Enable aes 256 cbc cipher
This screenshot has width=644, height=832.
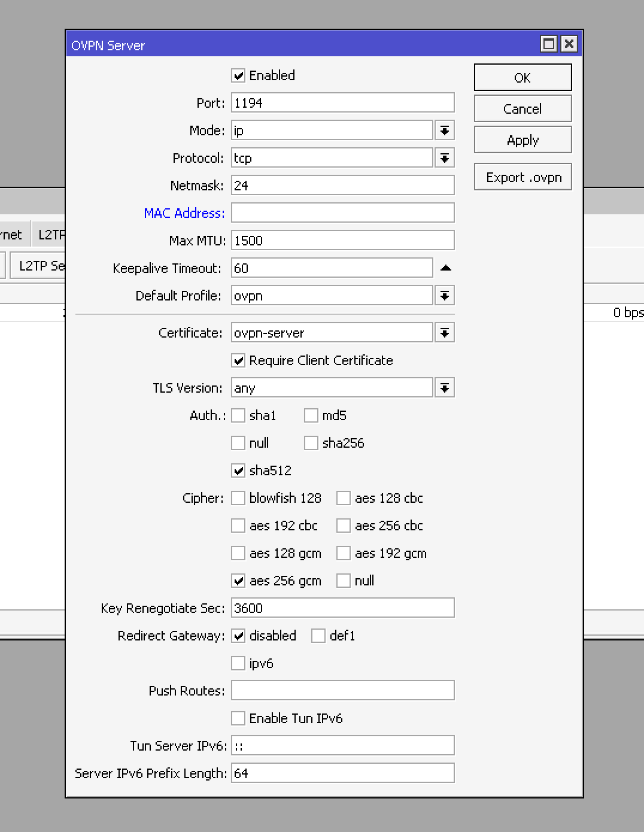344,525
